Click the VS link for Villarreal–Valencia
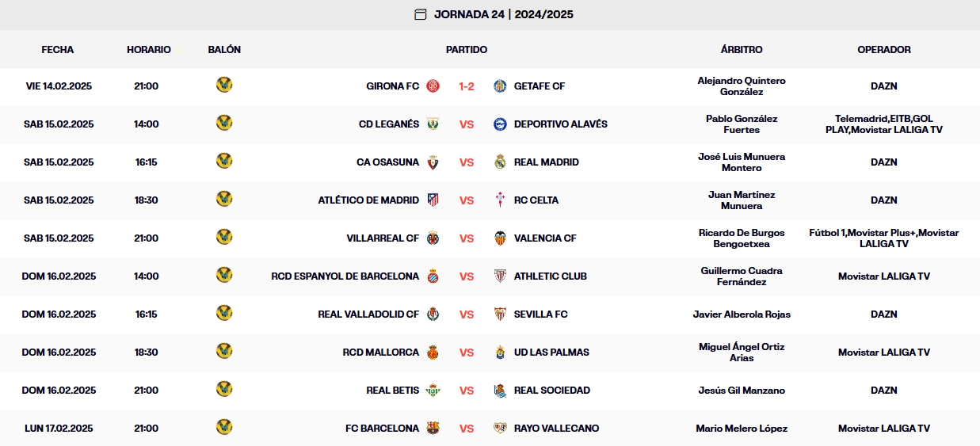 click(467, 238)
